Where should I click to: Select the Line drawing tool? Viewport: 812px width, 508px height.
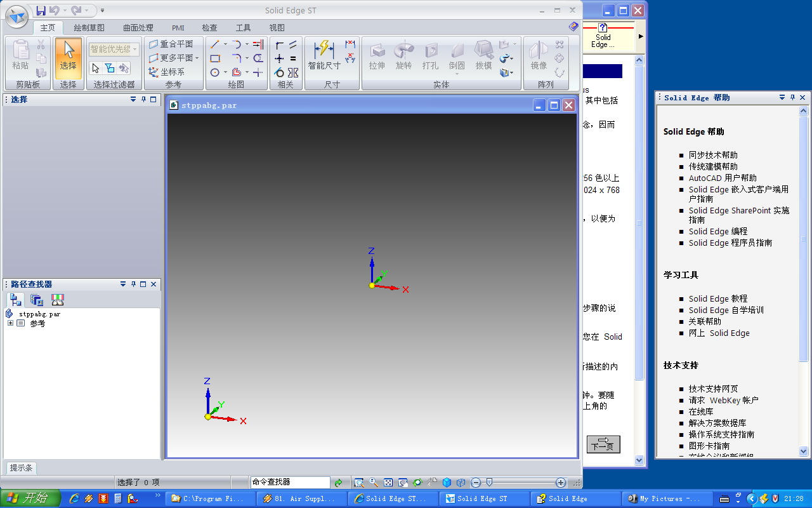215,44
